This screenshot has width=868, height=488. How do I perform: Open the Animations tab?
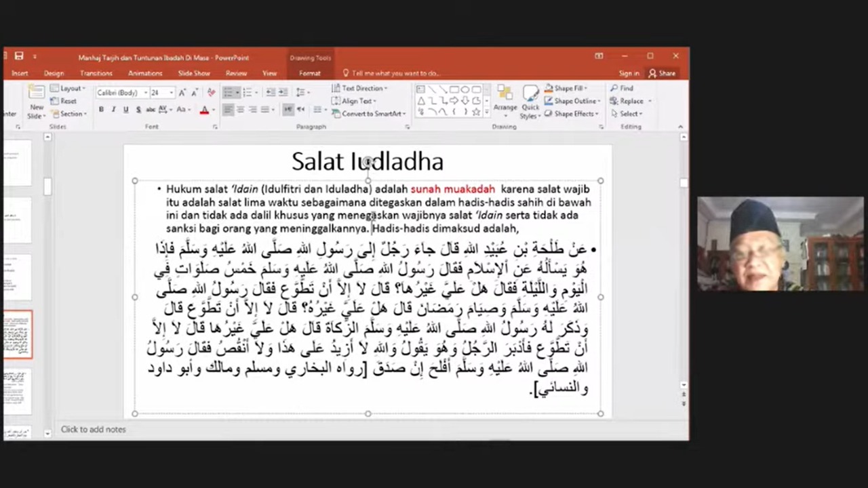[x=145, y=73]
